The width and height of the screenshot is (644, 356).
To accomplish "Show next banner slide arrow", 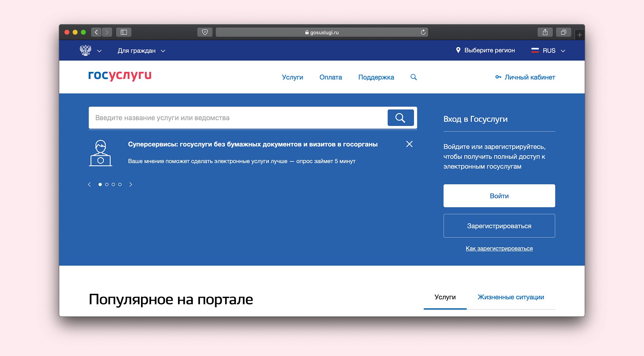I will tap(131, 185).
